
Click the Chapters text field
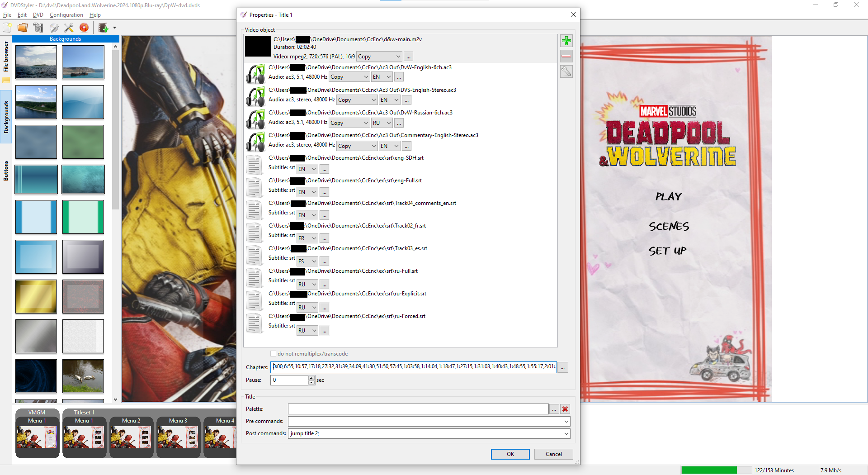coord(413,367)
